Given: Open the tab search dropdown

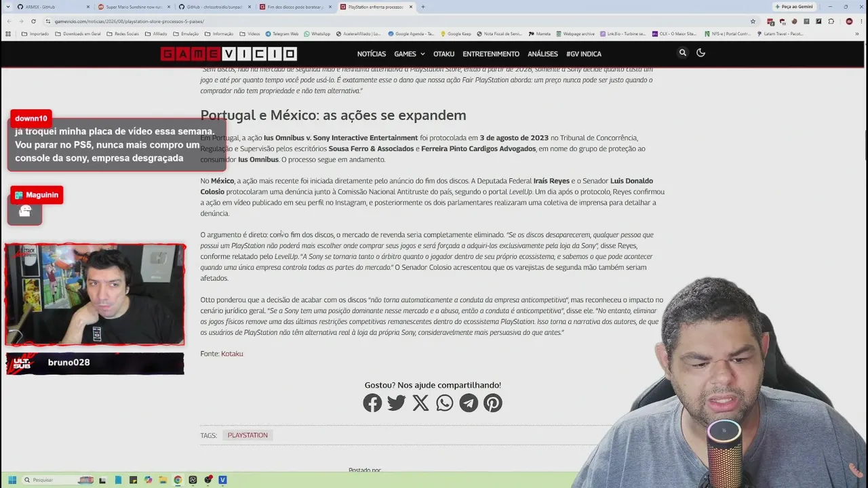Looking at the screenshot, I should coord(7,7).
